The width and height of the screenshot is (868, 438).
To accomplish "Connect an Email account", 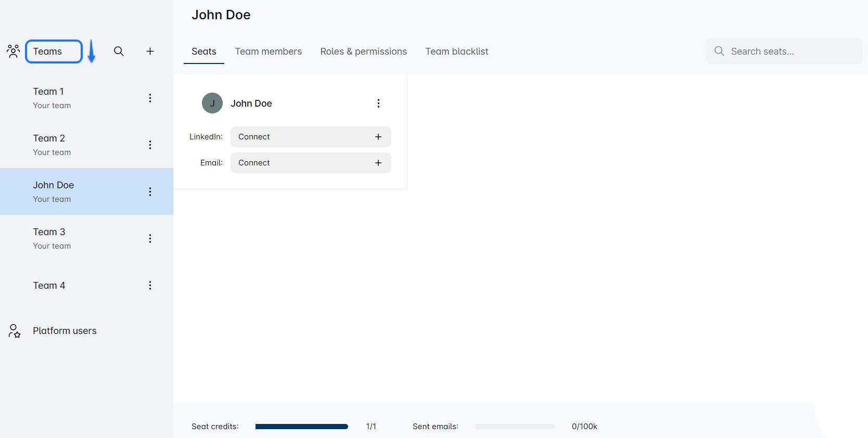I will 311,163.
